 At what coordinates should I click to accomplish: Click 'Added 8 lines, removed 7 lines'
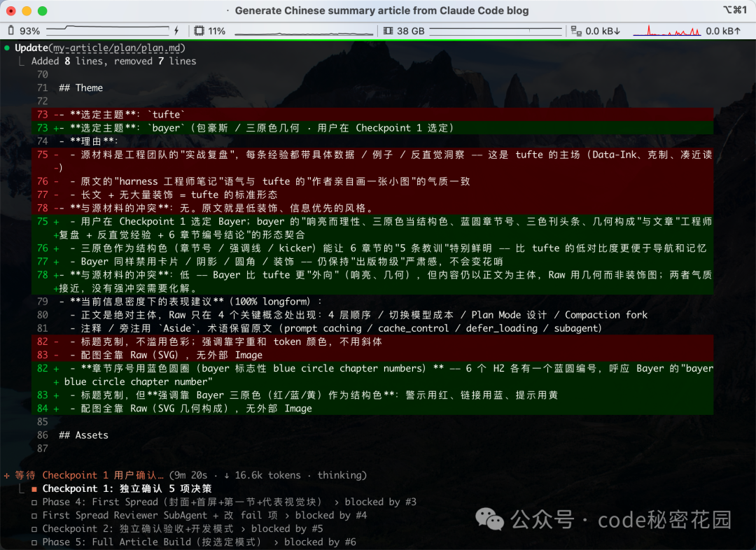(114, 61)
